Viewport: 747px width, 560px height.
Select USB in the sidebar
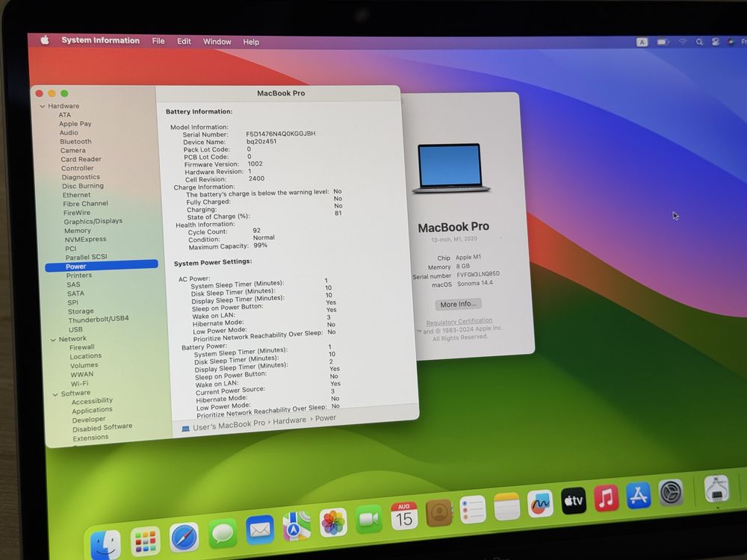[x=75, y=329]
